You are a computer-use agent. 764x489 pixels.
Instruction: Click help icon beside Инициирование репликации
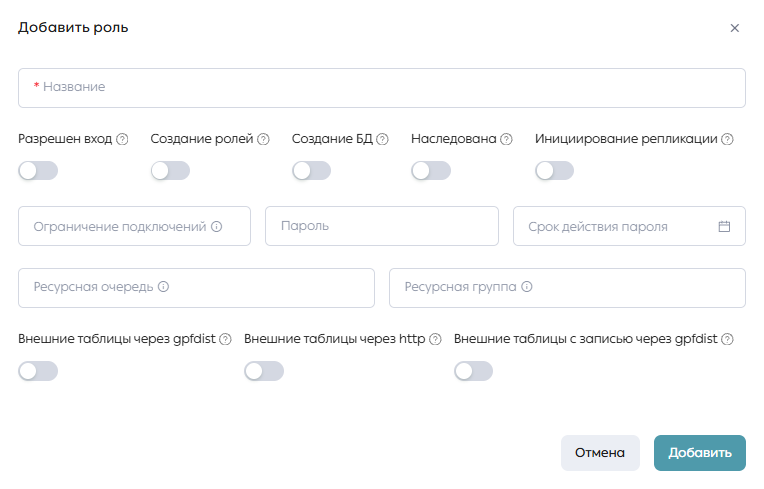click(x=727, y=139)
